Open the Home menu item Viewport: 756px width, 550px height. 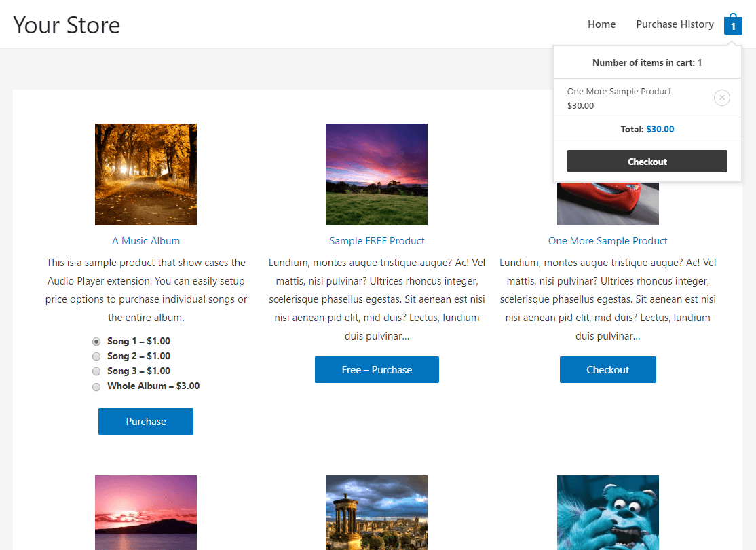[x=601, y=24]
